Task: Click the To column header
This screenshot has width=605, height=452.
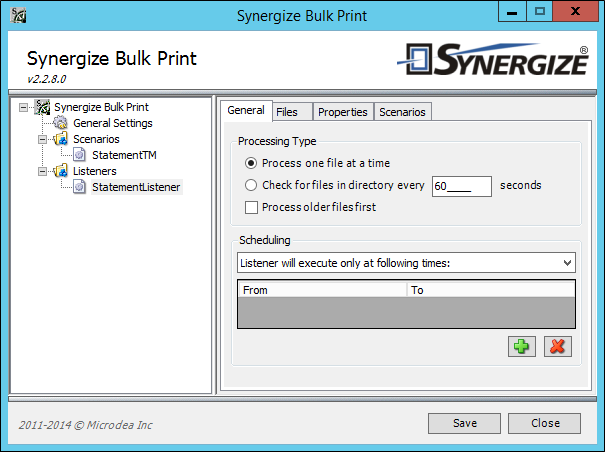Action: (491, 290)
